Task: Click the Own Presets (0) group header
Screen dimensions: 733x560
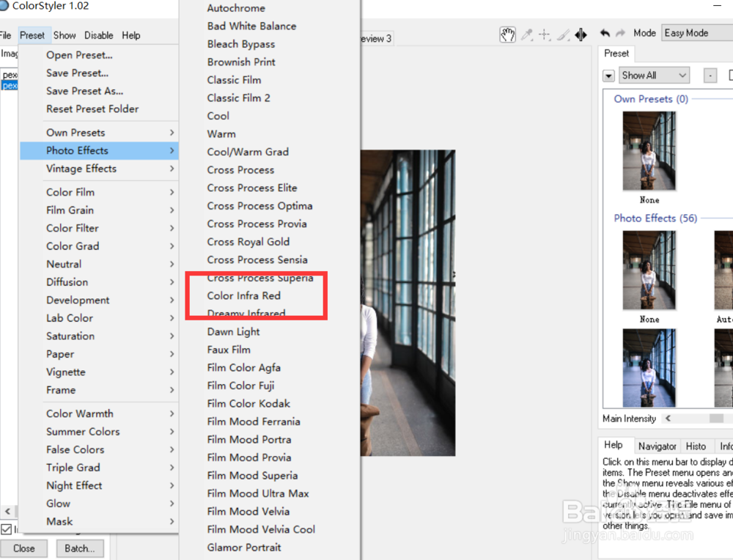Action: pos(651,99)
